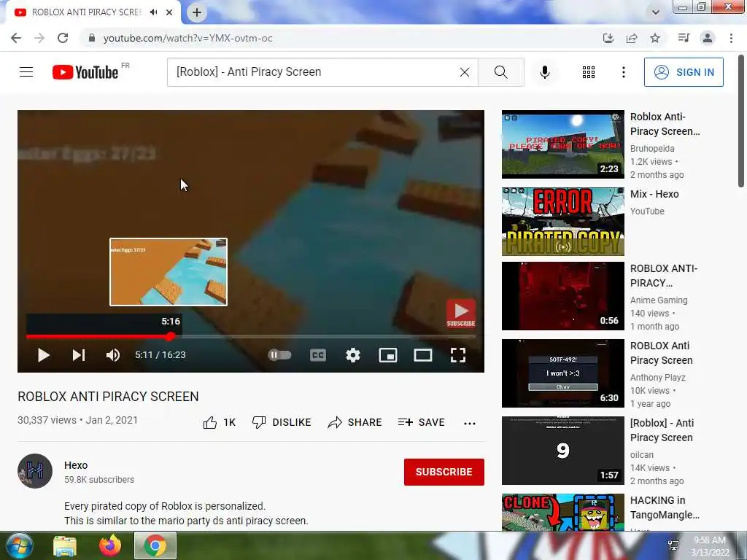The width and height of the screenshot is (747, 560).
Task: Open HACKING in TangoMangle video title
Action: (665, 507)
